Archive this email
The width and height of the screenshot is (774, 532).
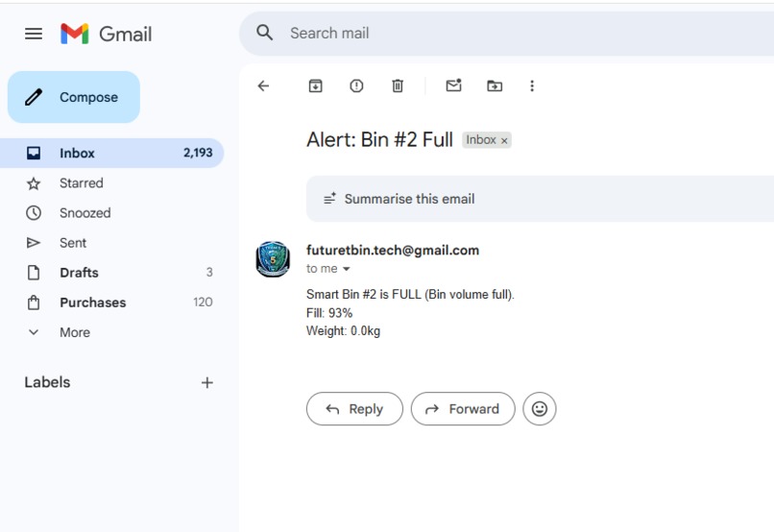315,85
